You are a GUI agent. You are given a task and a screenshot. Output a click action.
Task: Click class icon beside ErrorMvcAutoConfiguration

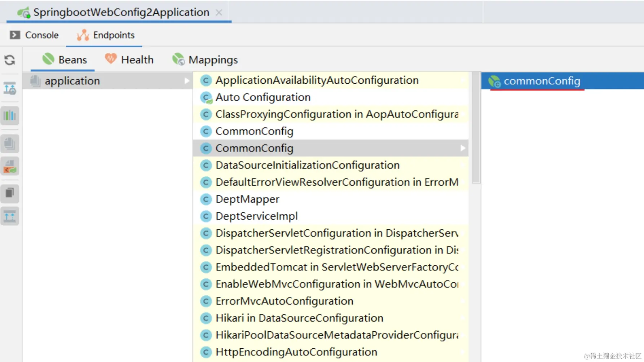[x=206, y=301]
